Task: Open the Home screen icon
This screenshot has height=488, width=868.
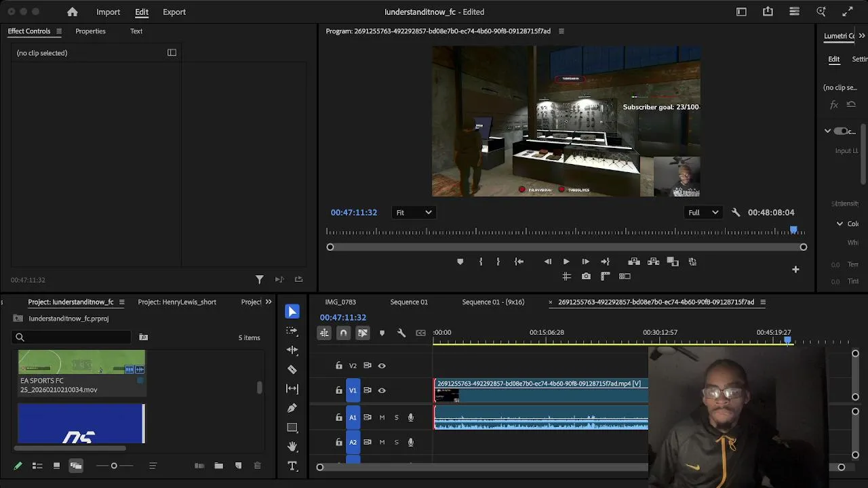Action: click(73, 12)
